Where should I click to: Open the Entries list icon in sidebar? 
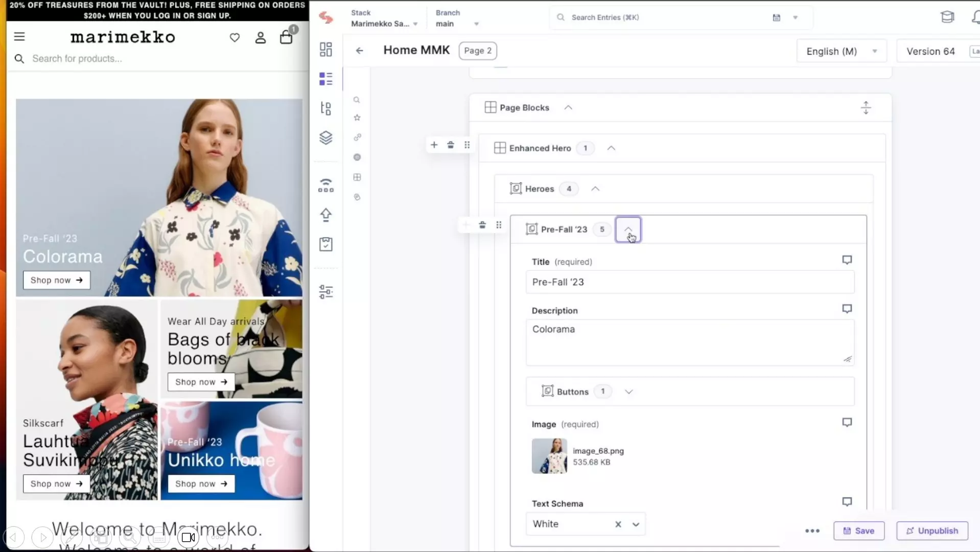pyautogui.click(x=326, y=79)
